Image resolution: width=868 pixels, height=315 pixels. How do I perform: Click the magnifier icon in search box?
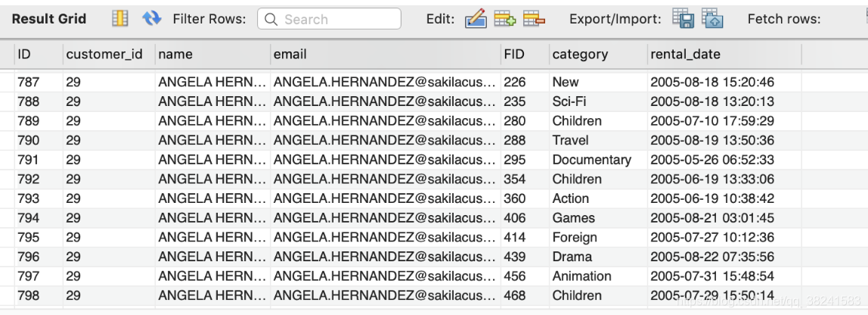coord(271,20)
